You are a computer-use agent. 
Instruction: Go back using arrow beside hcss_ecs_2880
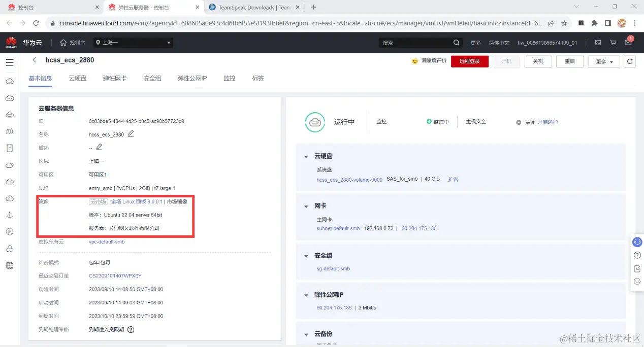click(x=34, y=60)
